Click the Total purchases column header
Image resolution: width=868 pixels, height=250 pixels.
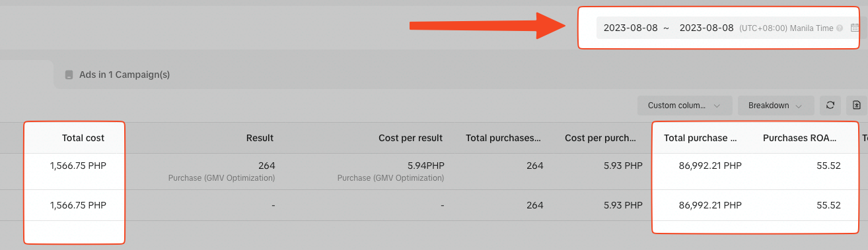503,138
